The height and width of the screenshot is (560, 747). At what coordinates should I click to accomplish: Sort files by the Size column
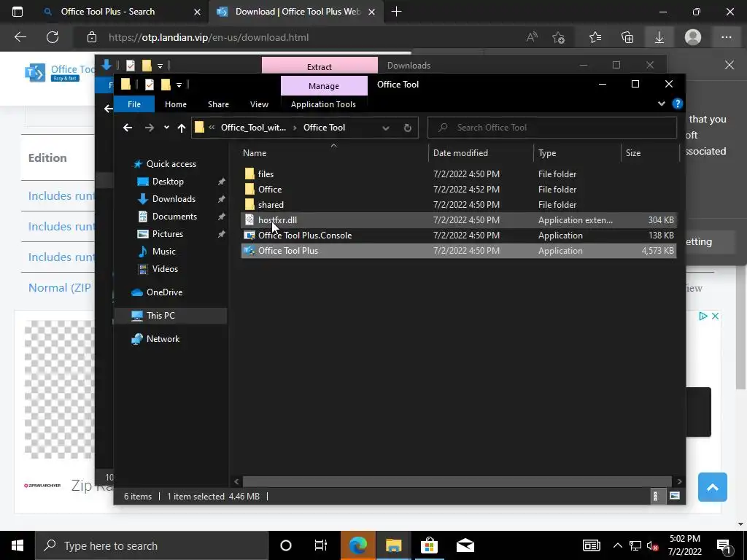(650, 153)
